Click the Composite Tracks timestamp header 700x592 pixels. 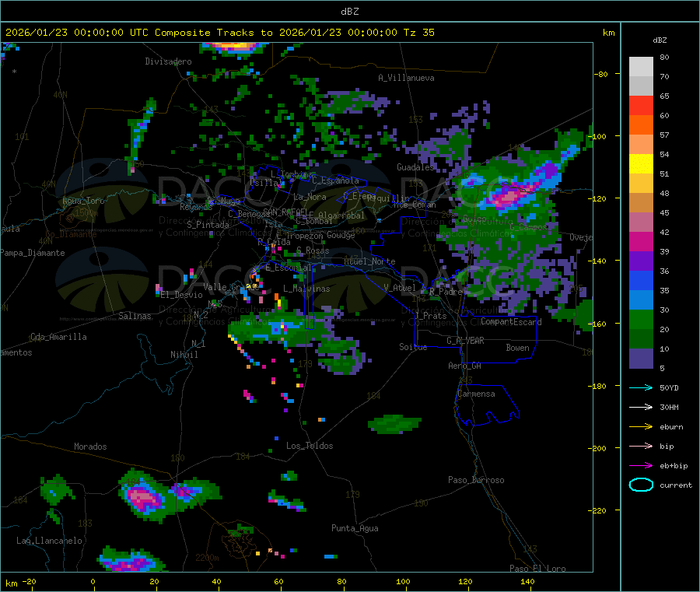pos(219,33)
